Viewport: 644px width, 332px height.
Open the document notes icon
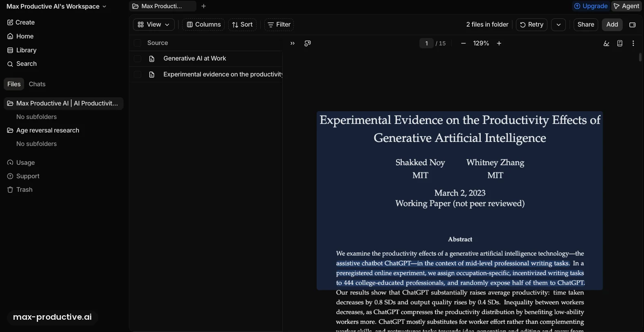click(x=620, y=43)
